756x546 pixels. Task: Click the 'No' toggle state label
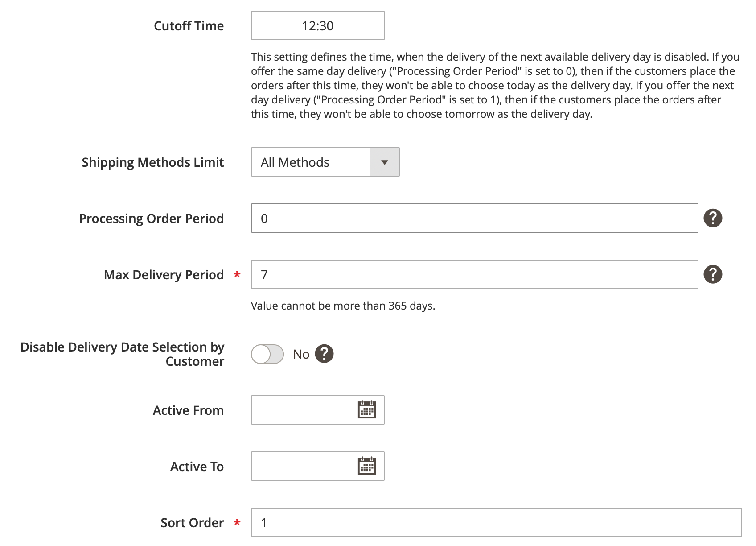click(x=301, y=354)
